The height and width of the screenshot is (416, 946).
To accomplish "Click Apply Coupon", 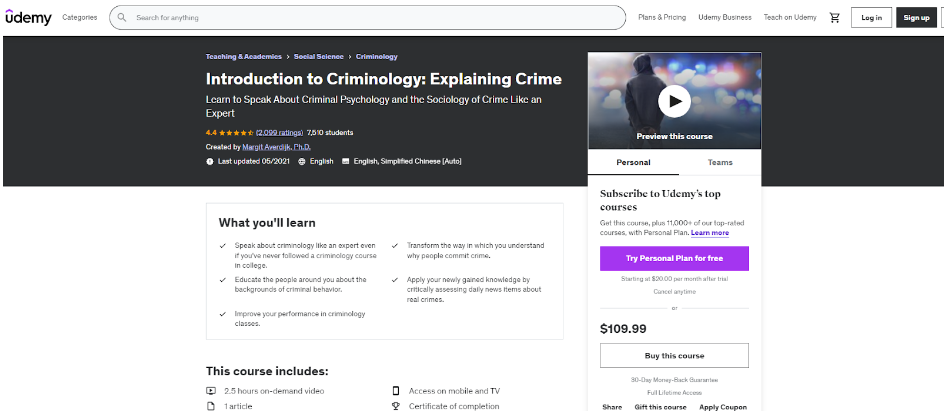I will coord(723,408).
